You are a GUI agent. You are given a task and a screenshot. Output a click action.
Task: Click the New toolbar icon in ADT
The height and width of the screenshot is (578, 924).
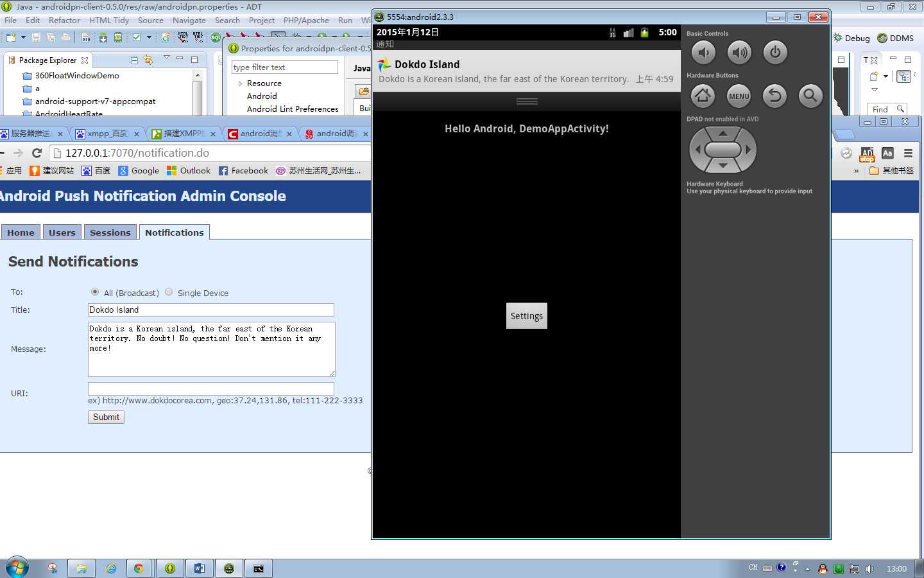11,38
